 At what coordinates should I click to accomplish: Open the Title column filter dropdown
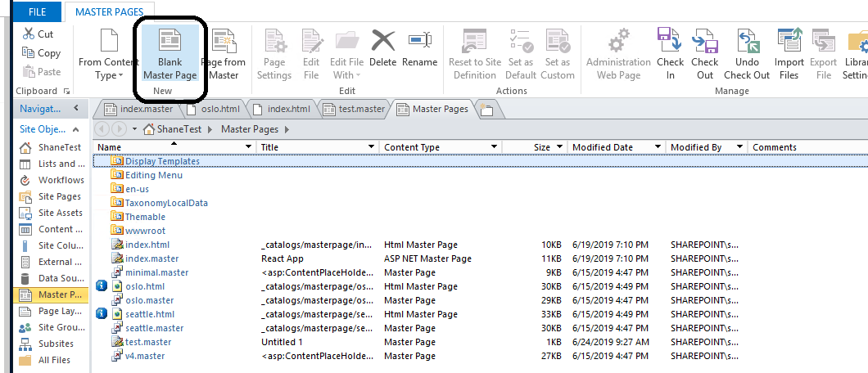click(372, 147)
